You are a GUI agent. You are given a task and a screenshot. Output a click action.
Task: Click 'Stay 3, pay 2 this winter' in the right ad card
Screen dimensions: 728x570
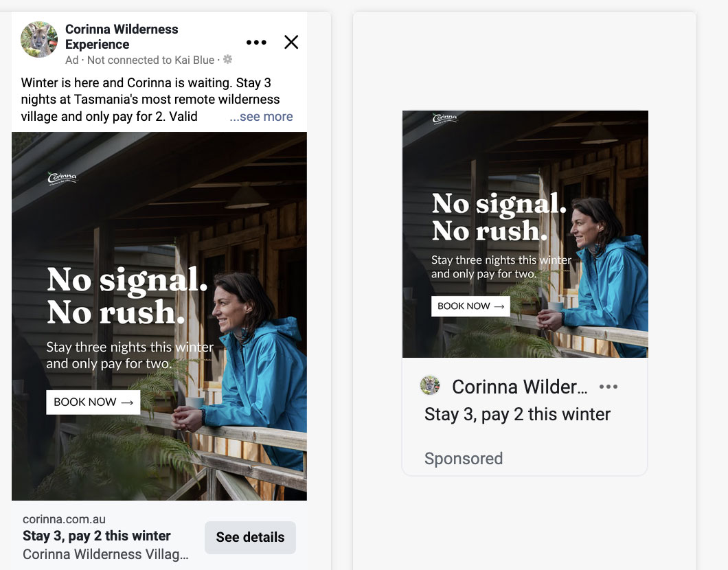tap(517, 415)
